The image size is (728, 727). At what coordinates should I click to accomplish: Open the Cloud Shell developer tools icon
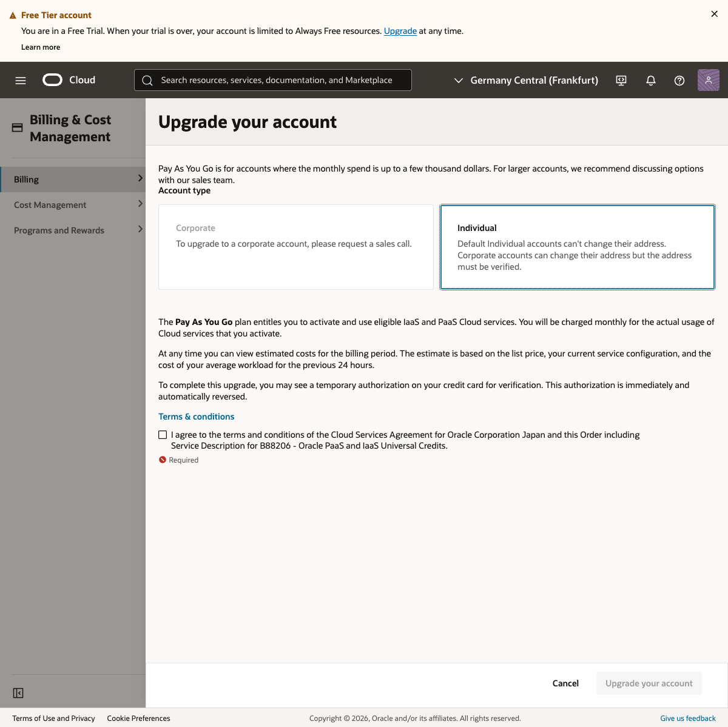[621, 80]
